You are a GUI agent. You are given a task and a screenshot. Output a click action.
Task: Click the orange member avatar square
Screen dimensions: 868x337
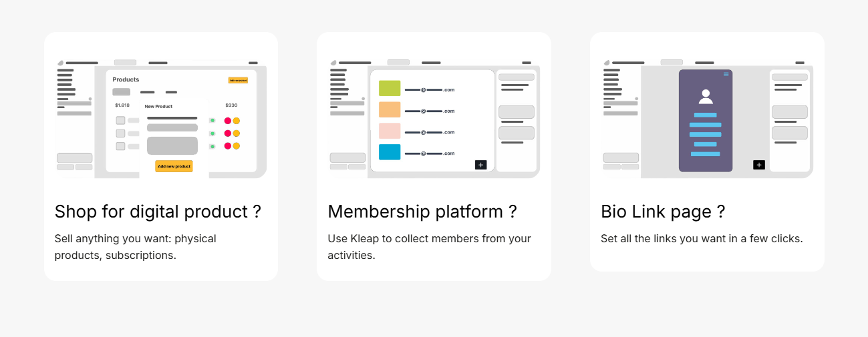[x=390, y=109]
